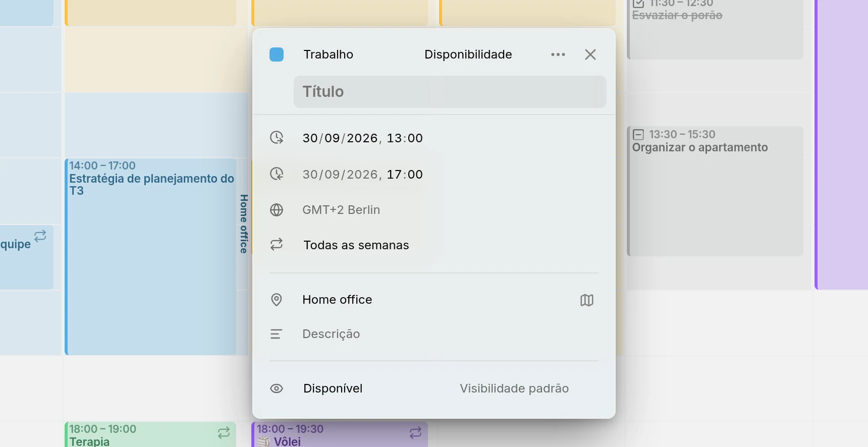Open the Vôlei event at 18:00
This screenshot has height=447, width=868.
(340, 434)
